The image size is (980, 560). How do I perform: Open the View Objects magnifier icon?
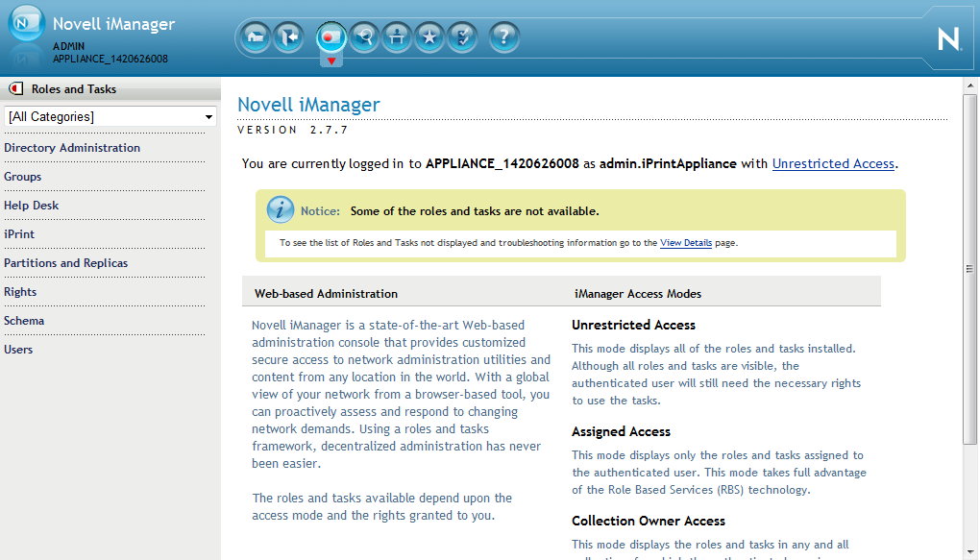pyautogui.click(x=364, y=37)
